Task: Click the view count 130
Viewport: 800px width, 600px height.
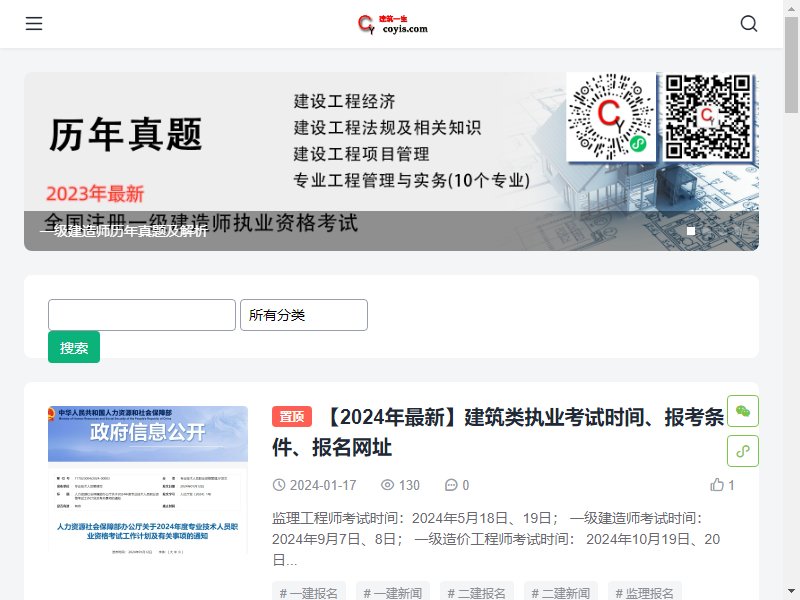Action: (409, 485)
